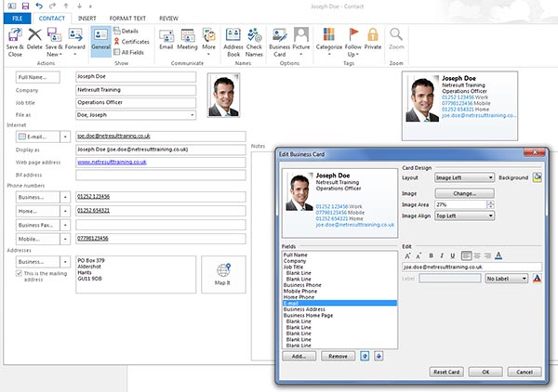The image size is (558, 392).
Task: Open the Address Book
Action: click(233, 43)
